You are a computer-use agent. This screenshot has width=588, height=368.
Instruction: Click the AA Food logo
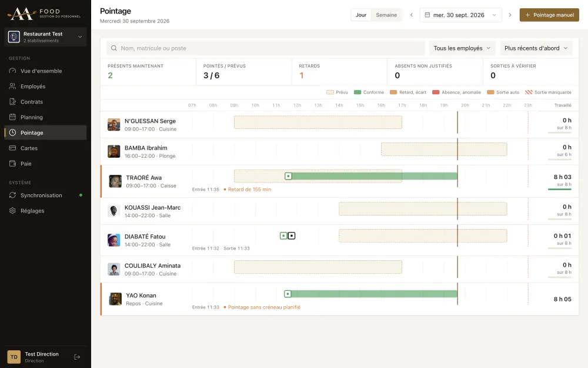[x=44, y=14]
